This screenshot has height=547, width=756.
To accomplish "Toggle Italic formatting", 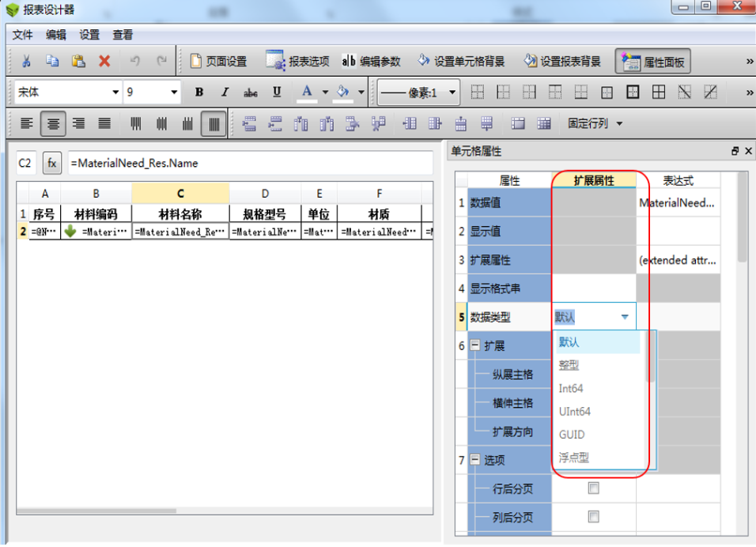I will (225, 92).
